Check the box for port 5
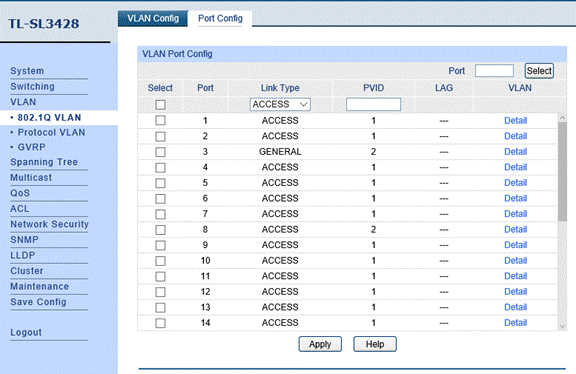This screenshot has height=374, width=576. [160, 183]
